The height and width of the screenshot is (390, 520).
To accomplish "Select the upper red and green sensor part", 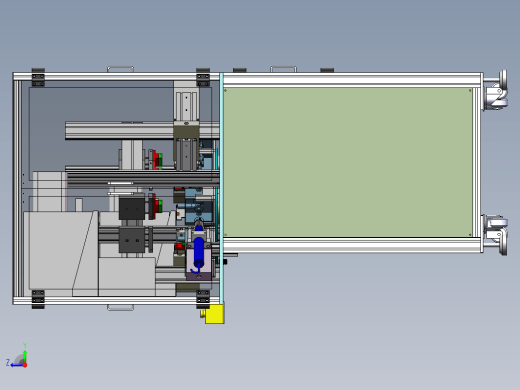I will coord(156,160).
